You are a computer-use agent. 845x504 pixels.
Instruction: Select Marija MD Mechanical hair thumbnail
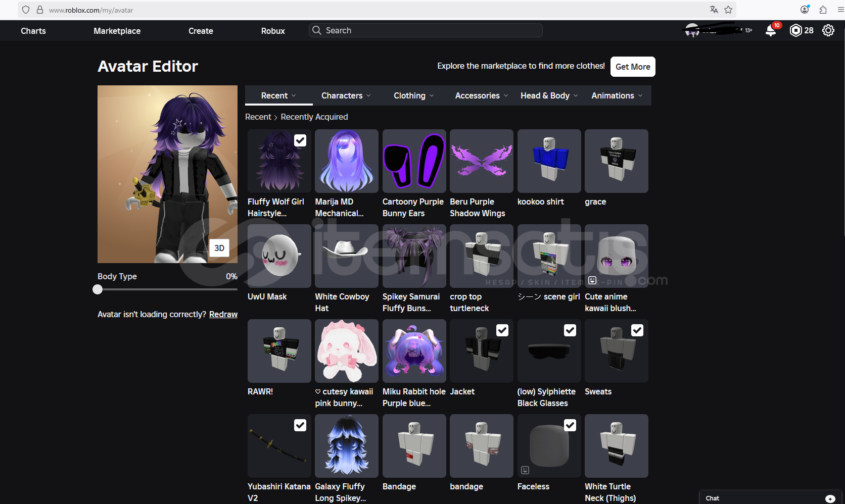tap(347, 161)
